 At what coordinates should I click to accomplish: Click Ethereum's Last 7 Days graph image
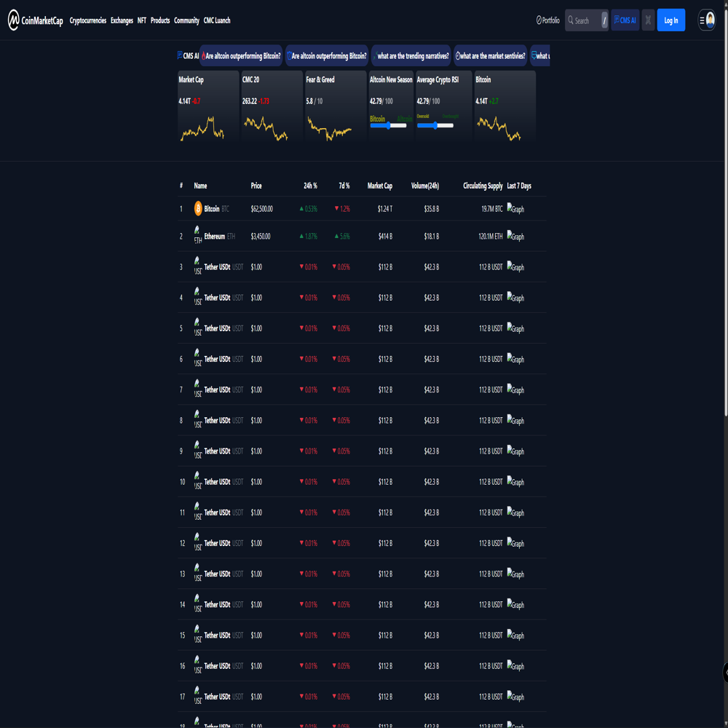(x=515, y=237)
